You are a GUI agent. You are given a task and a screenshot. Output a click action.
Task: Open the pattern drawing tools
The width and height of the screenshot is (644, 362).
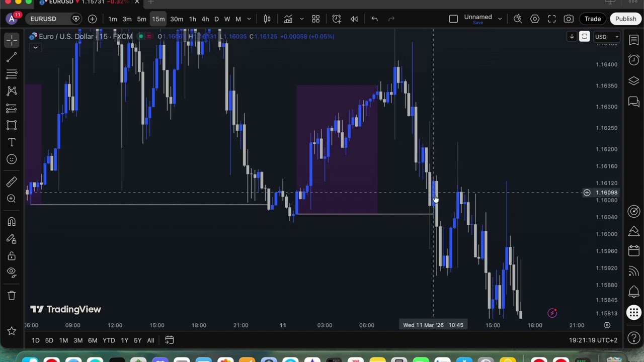pyautogui.click(x=12, y=91)
